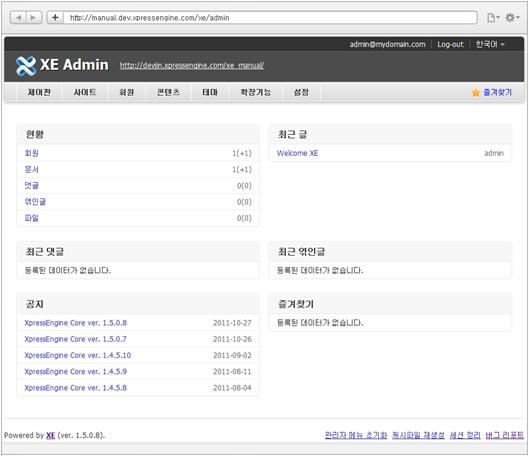
Task: Click the Log-out link
Action: point(450,44)
